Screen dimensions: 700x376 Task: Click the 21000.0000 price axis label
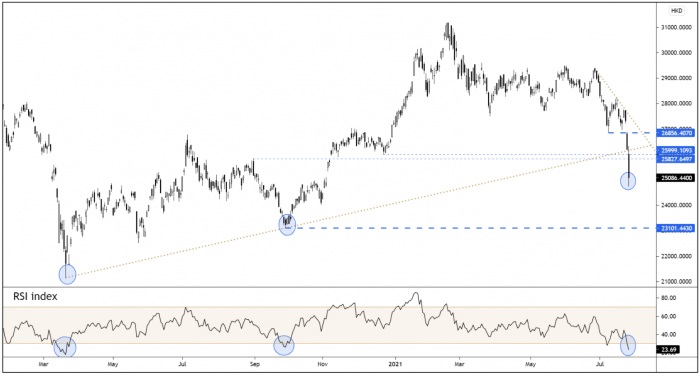[677, 282]
